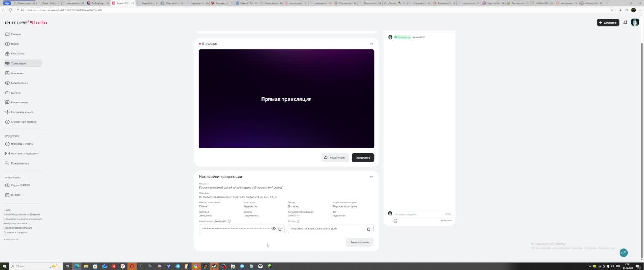Reload the page
This screenshot has width=644, height=270.
coord(11,10)
